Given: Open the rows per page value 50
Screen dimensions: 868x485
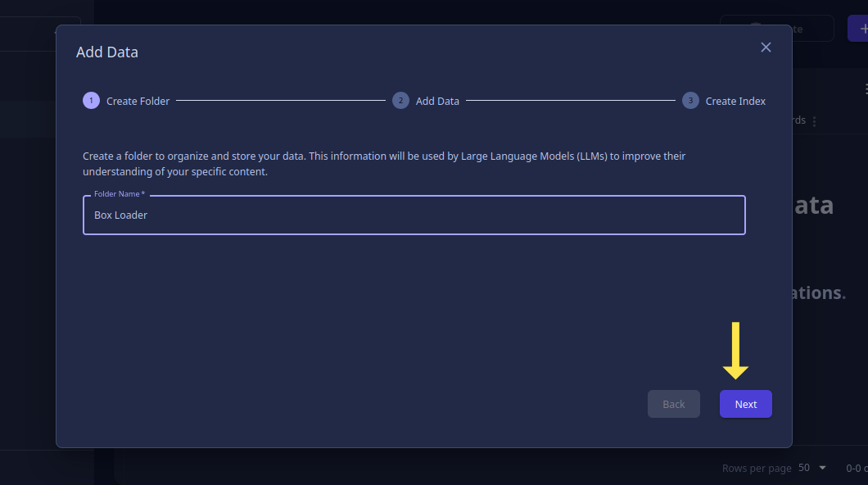Looking at the screenshot, I should (x=804, y=468).
